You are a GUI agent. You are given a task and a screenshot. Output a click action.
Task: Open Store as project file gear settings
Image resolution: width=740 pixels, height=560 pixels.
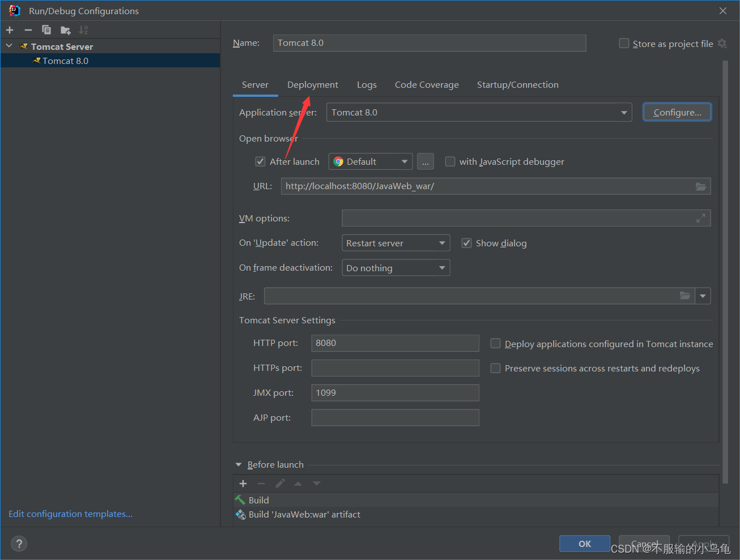[722, 44]
